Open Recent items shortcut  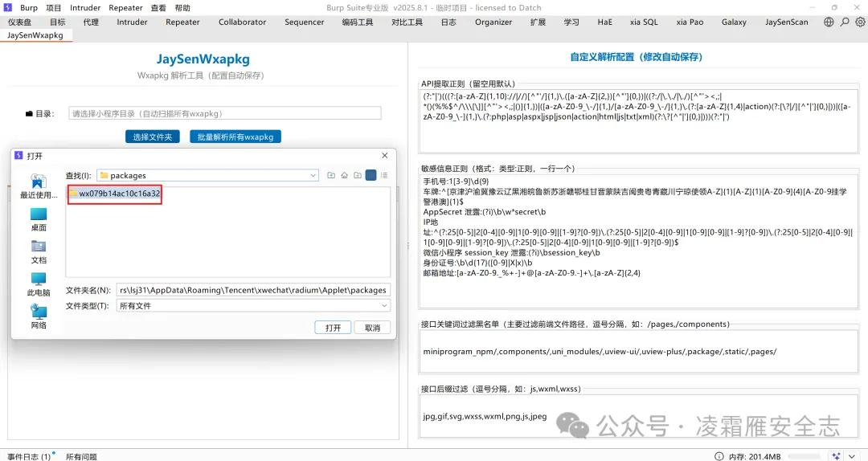tap(39, 186)
